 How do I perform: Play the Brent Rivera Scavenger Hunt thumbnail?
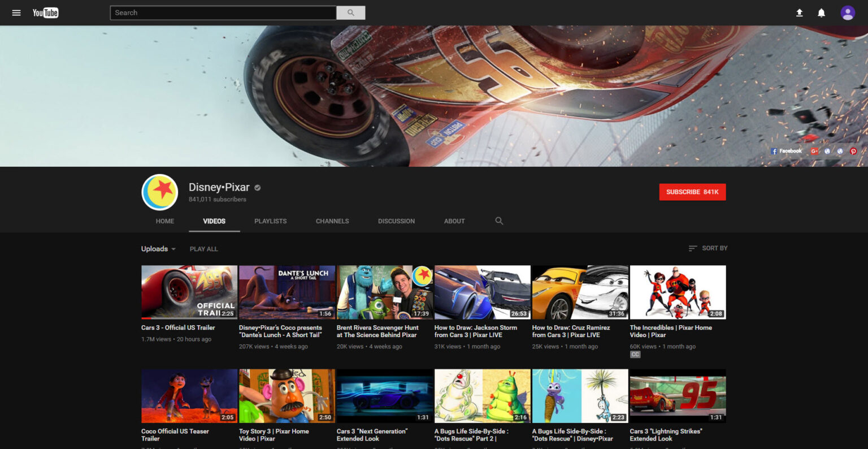tap(385, 292)
